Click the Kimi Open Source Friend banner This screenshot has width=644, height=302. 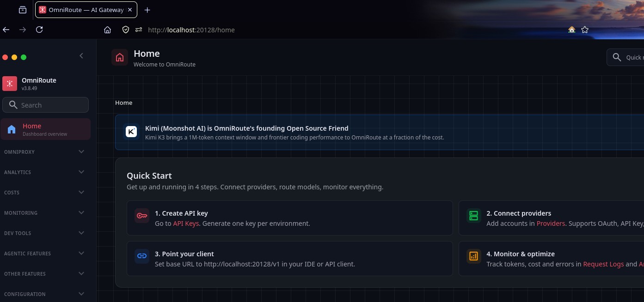(380, 132)
